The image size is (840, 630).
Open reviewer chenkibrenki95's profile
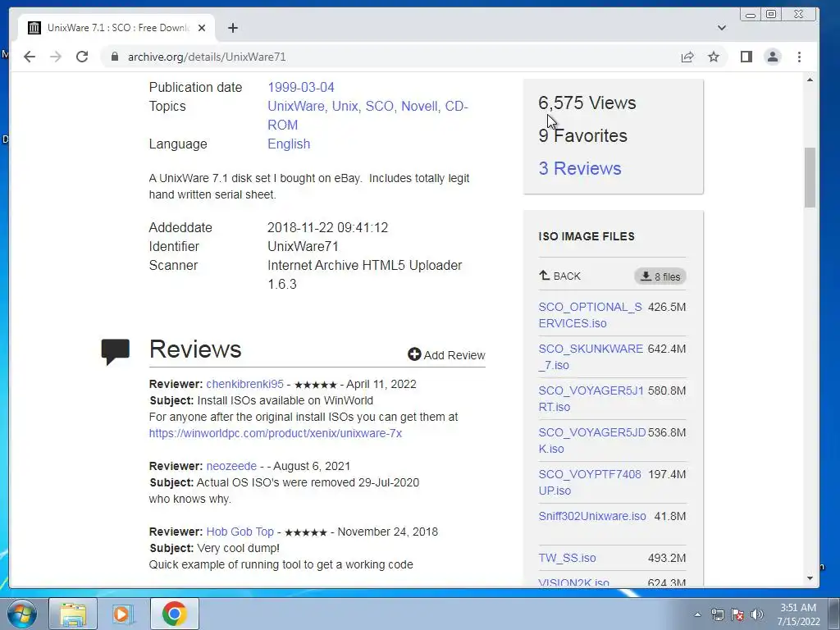pyautogui.click(x=244, y=384)
